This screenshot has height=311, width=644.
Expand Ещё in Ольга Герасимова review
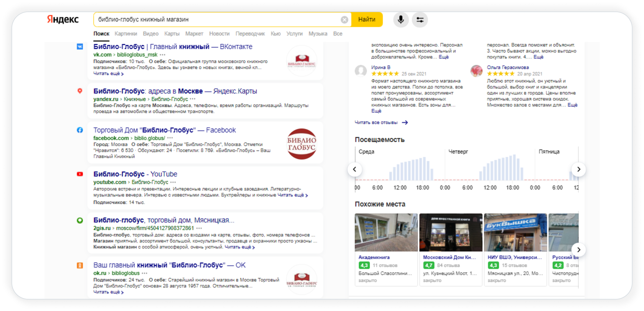(572, 105)
